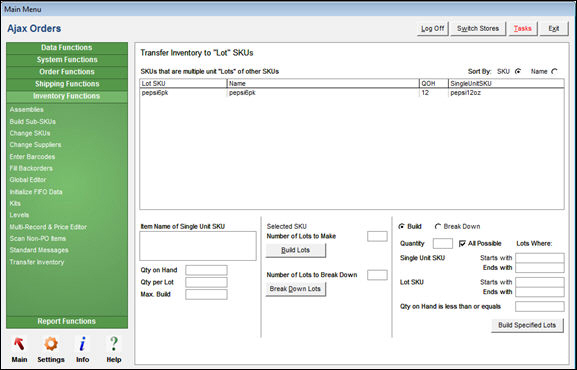577x370 pixels.
Task: Open the Settings gear icon
Action: (51, 344)
